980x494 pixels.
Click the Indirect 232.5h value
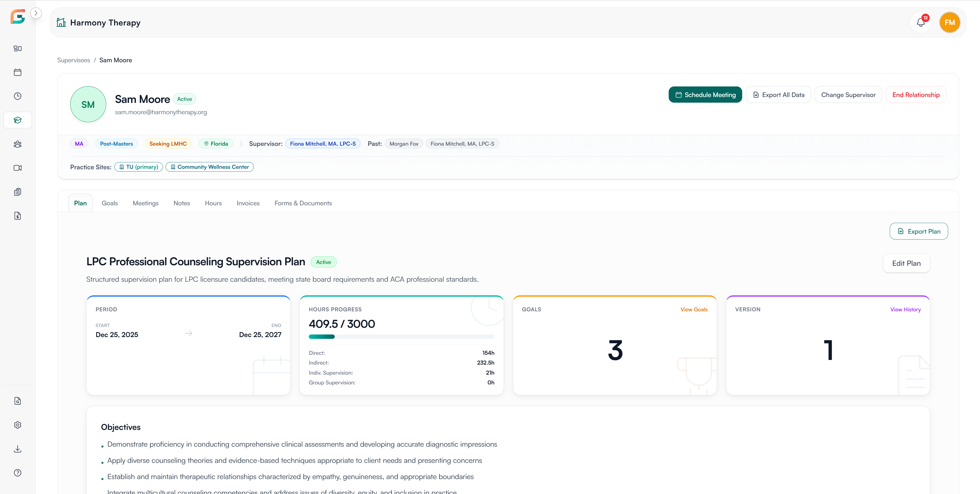pos(485,363)
